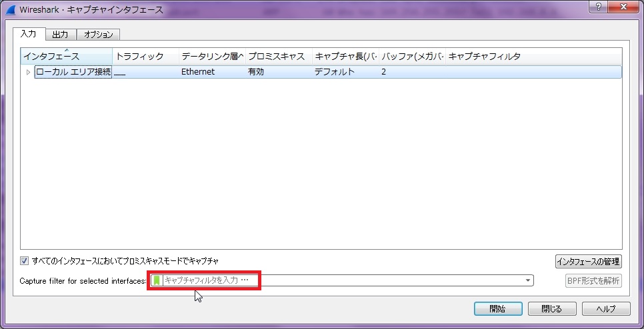Open インタフェースの管理 button
Viewport: 644px width, 329px height.
point(588,261)
